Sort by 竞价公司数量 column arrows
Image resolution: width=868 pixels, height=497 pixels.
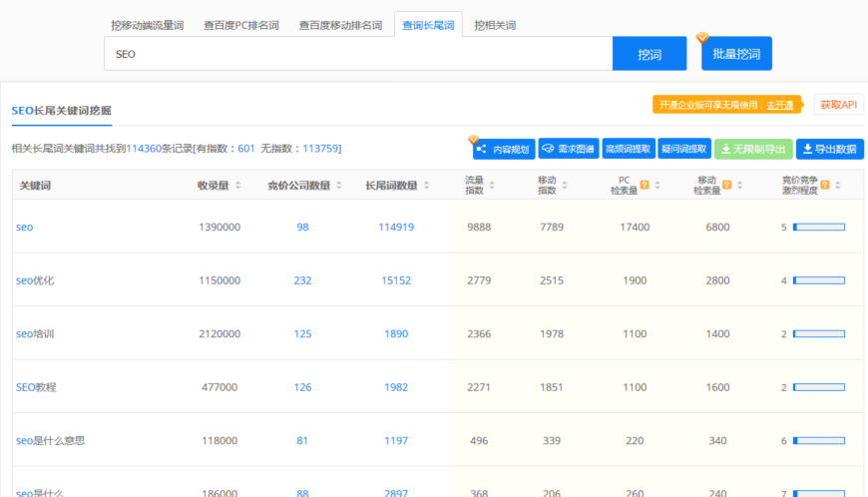tap(339, 186)
